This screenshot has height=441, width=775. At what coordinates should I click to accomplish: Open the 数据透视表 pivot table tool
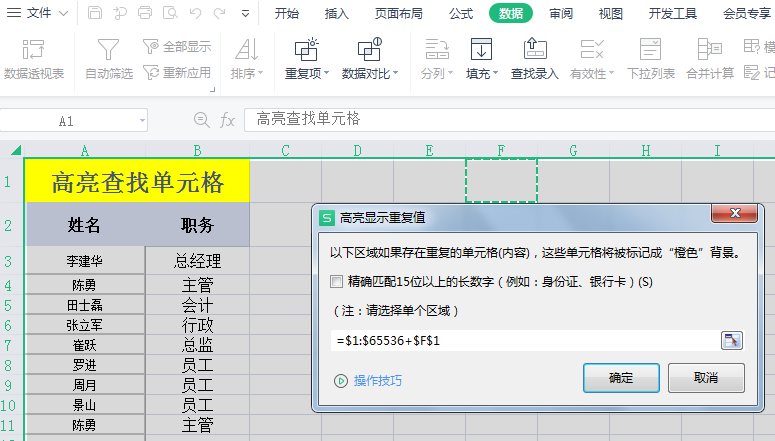34,59
